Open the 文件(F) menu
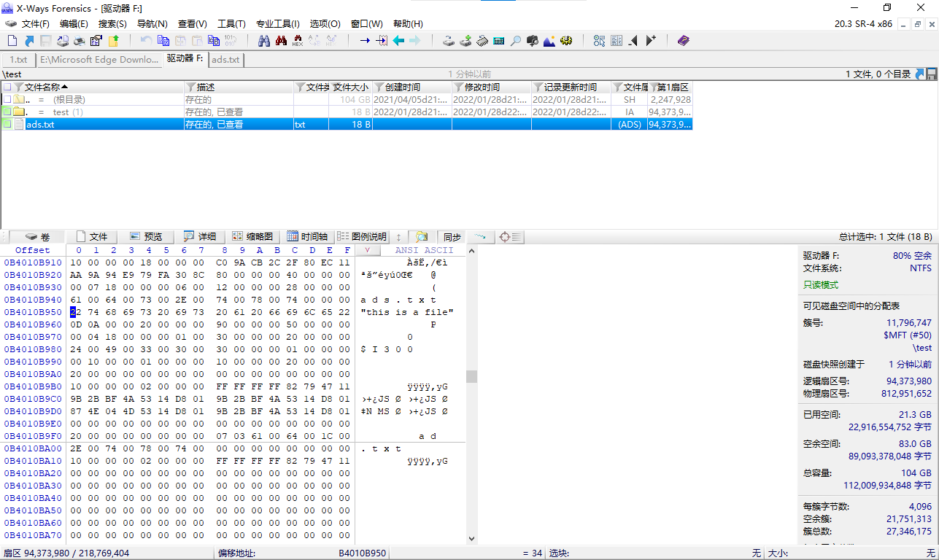 pos(36,24)
